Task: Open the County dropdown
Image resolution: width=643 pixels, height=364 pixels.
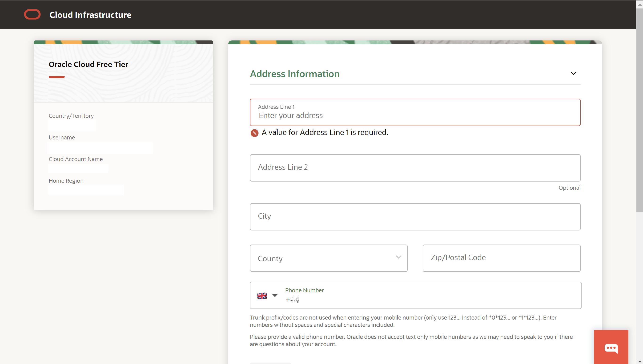Action: (329, 258)
